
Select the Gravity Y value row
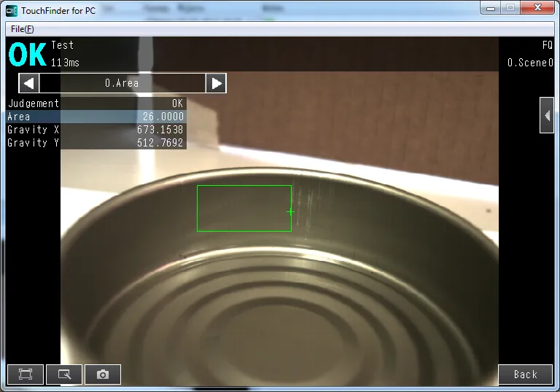coord(96,143)
